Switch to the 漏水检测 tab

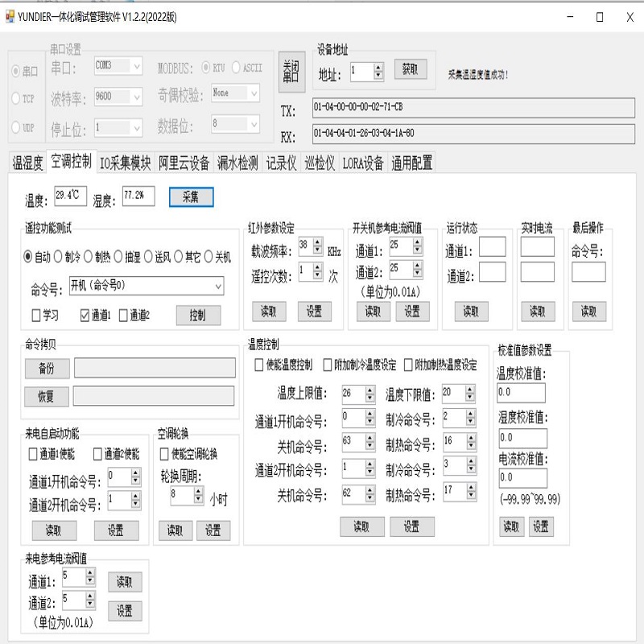[237, 163]
